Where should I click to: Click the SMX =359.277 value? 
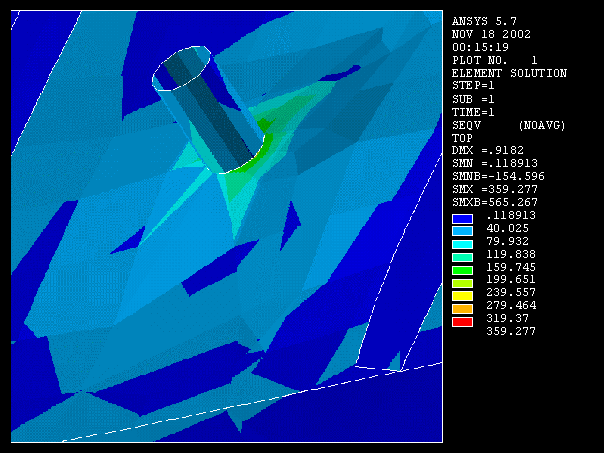click(x=495, y=190)
